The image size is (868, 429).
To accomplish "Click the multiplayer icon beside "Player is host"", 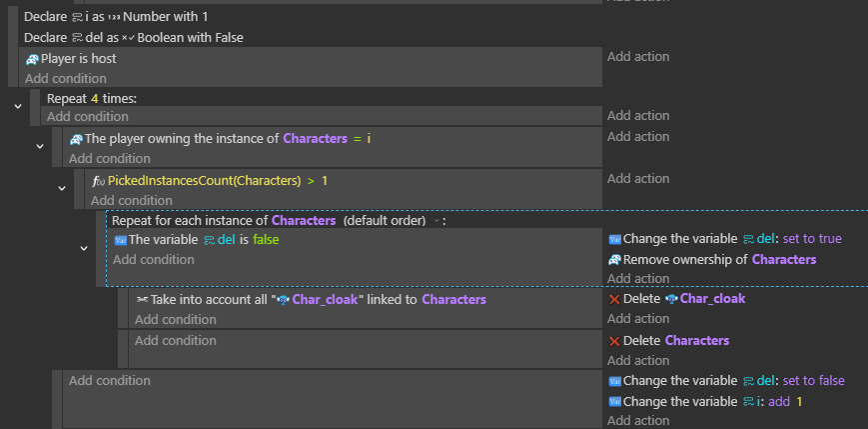I will 32,59.
